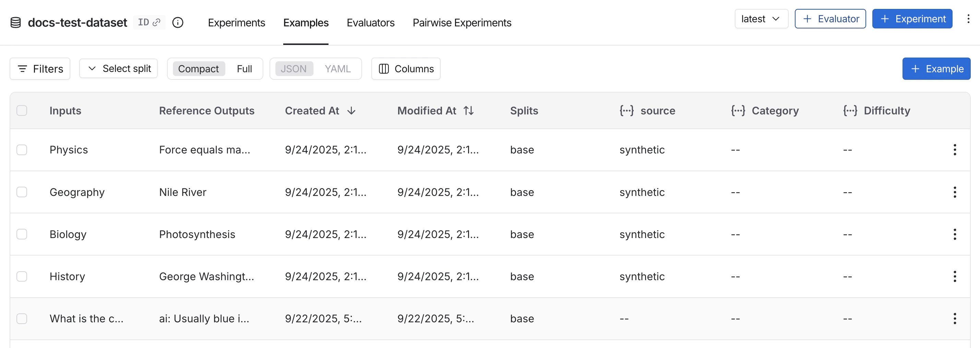Open the Pairwise Experiments tab

tap(462, 23)
